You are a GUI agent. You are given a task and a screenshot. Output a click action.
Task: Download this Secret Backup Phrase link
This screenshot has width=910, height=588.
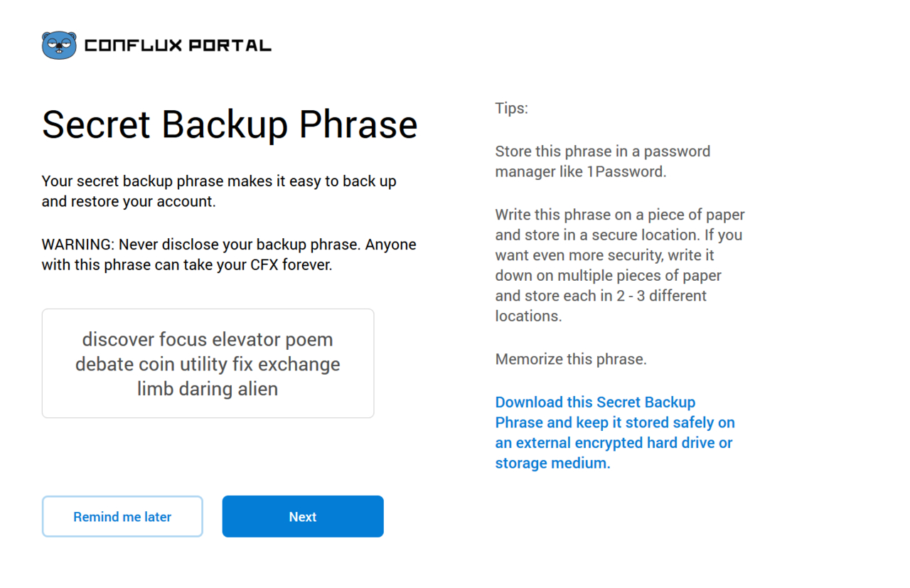[x=615, y=432]
